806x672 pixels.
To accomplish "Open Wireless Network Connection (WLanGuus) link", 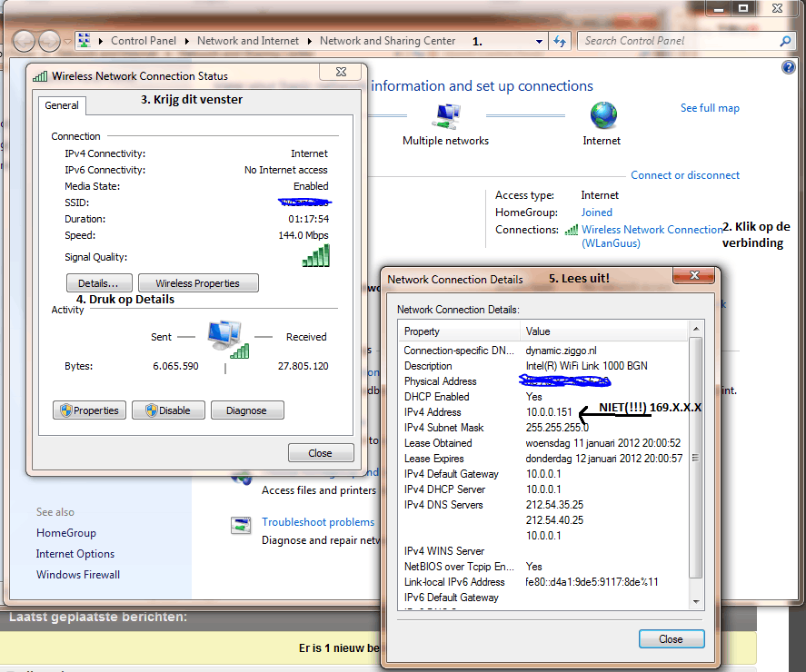I will pyautogui.click(x=652, y=236).
